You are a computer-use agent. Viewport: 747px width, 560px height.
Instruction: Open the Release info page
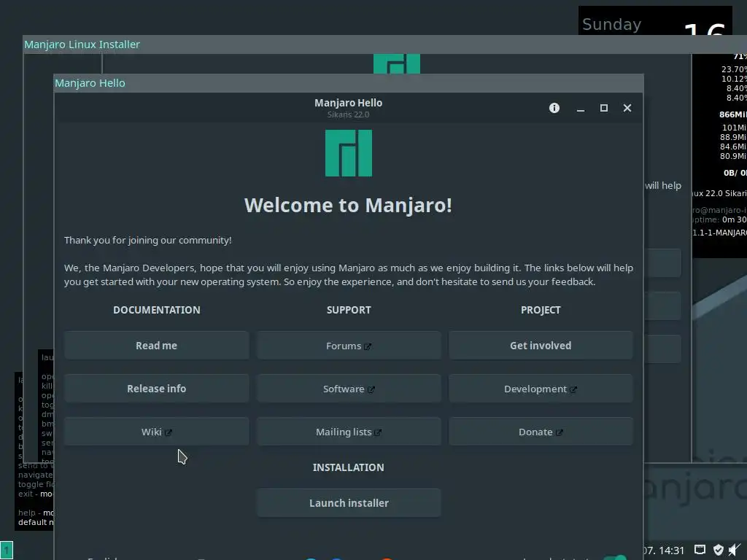[156, 389]
